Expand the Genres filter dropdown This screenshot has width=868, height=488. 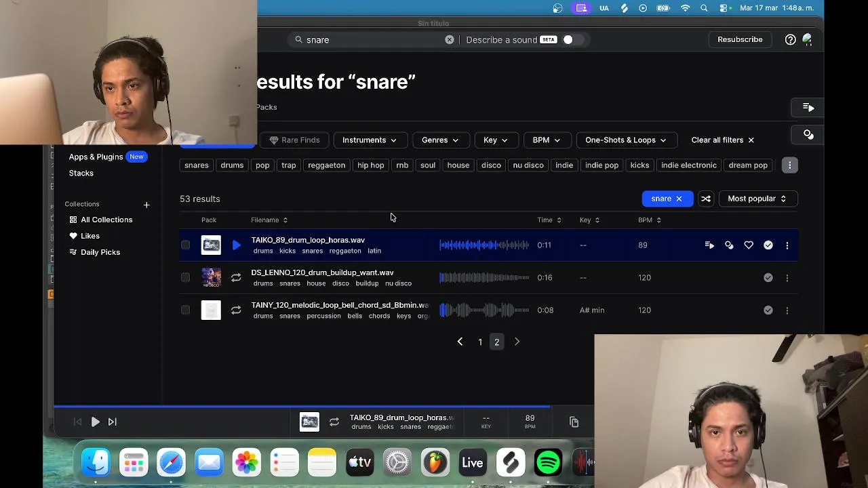[x=441, y=140]
